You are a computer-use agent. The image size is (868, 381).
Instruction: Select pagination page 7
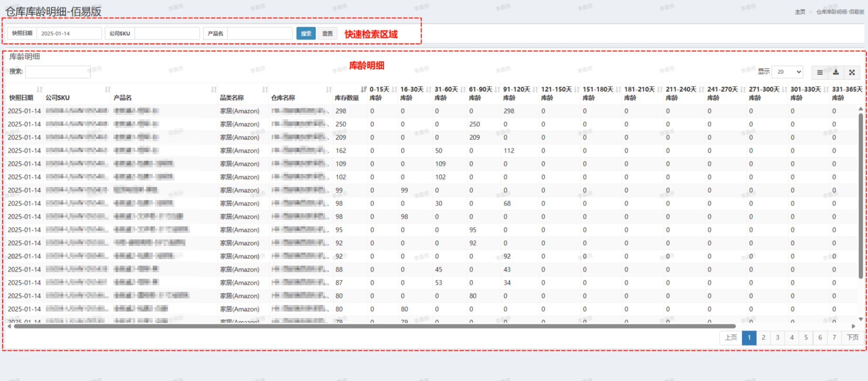click(834, 337)
